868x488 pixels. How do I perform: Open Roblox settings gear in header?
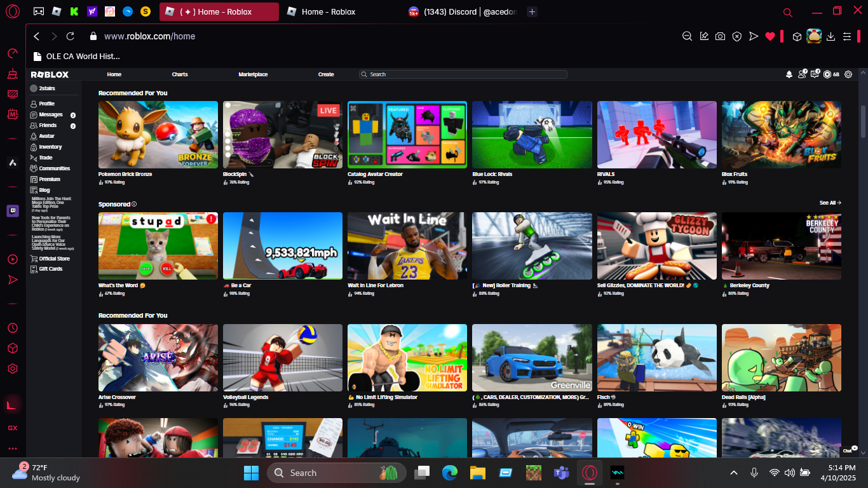(x=848, y=74)
